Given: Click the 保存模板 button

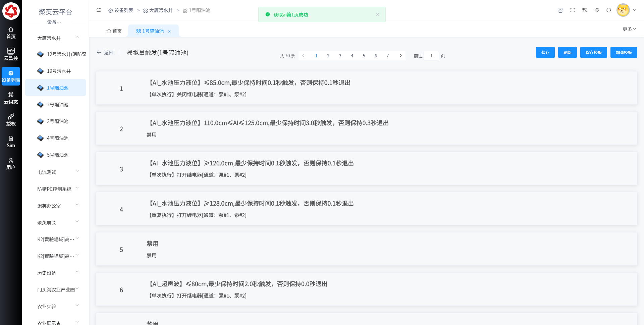Looking at the screenshot, I should click(593, 53).
